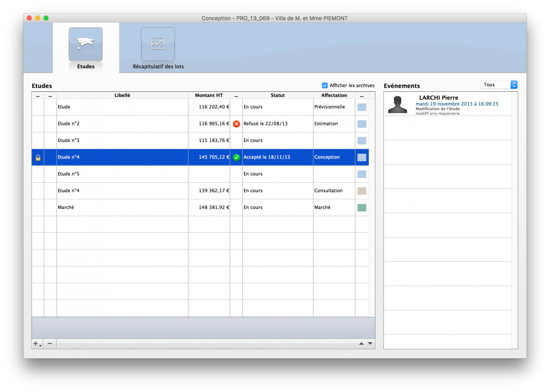This screenshot has width=550, height=392.
Task: Click event note modifif prix maçonnerie
Action: tap(437, 113)
